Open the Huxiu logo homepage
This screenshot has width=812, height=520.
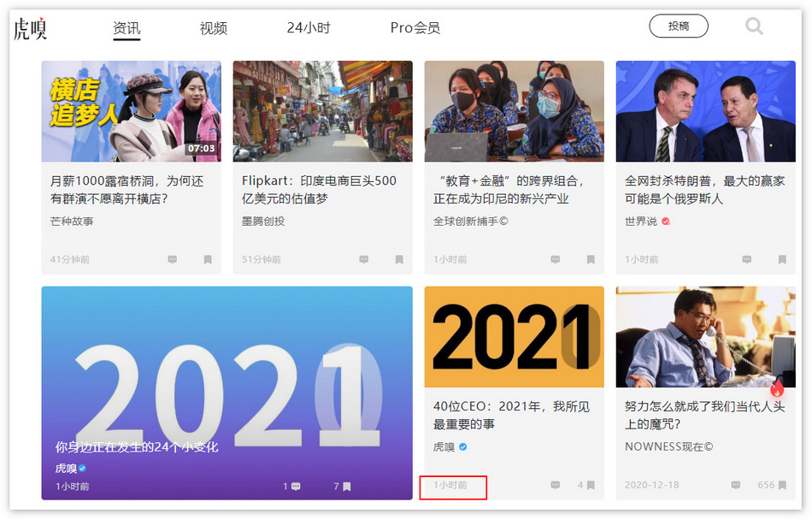[x=30, y=28]
